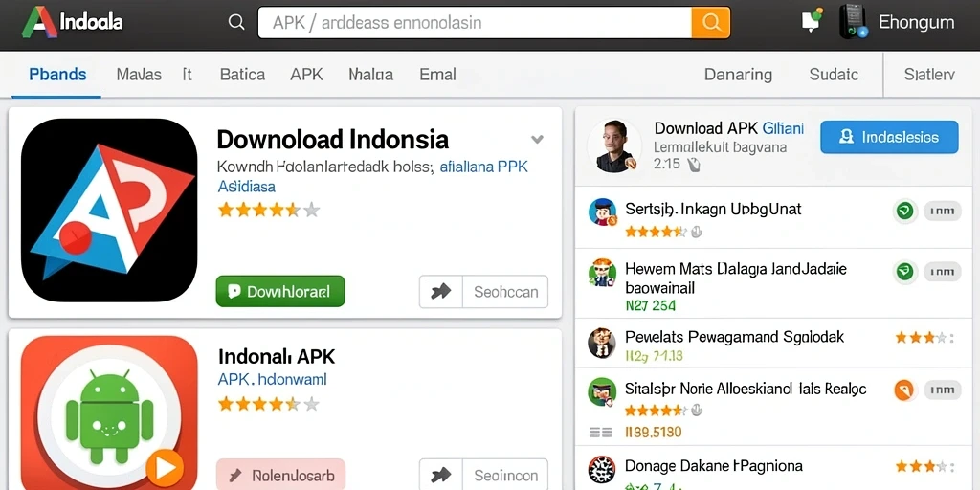The width and height of the screenshot is (980, 490).
Task: Click the Indonalı APK Android icon
Action: tap(109, 412)
